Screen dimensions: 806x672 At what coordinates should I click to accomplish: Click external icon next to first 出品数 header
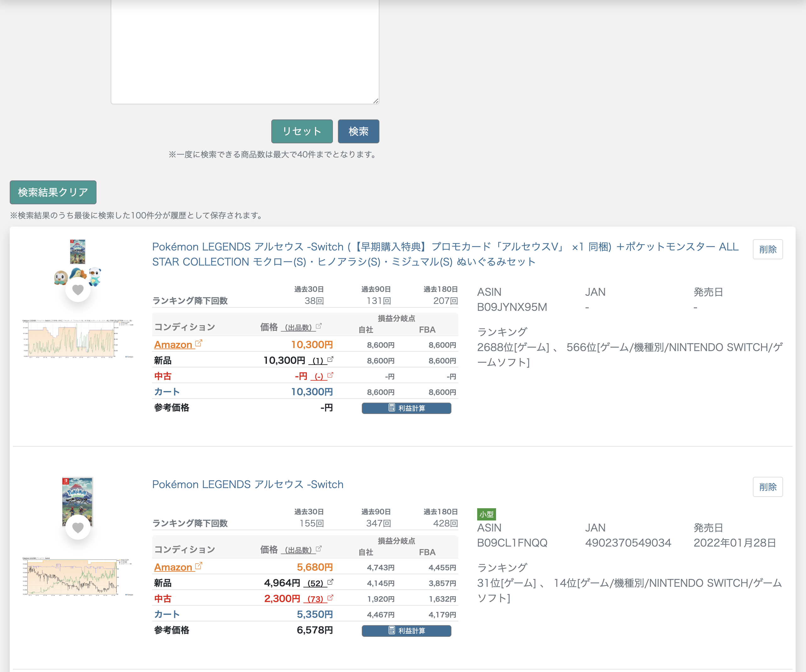318,326
